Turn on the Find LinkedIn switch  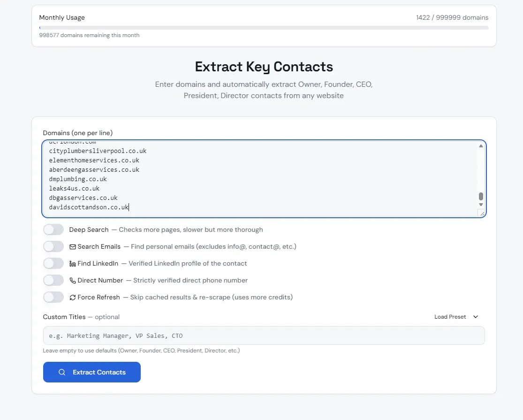pos(53,263)
